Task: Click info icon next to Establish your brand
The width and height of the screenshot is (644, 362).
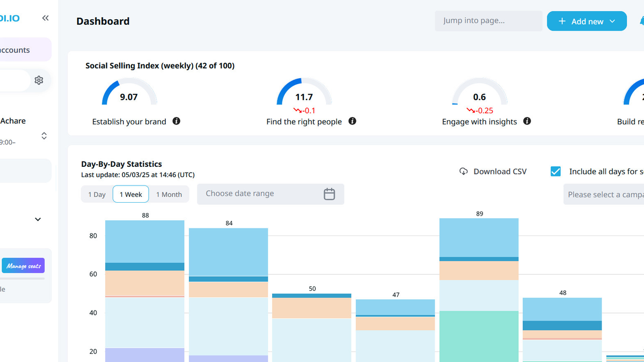Action: pos(176,121)
